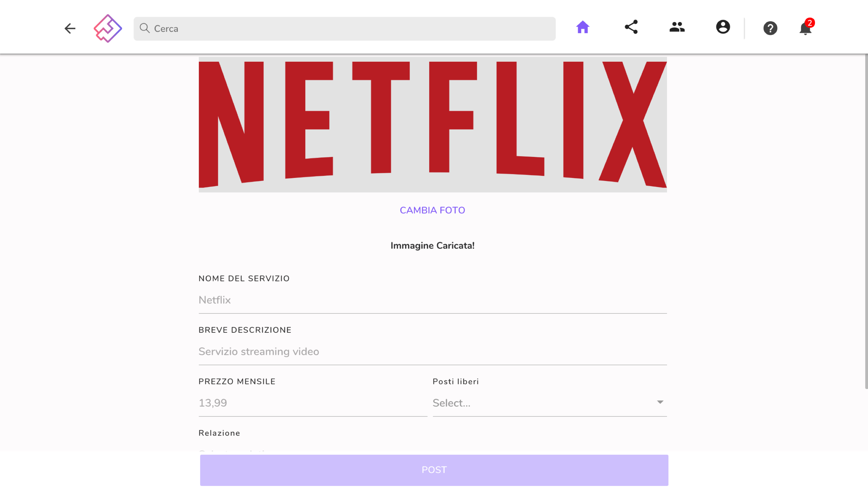Click the 'NOME DEL SERVIZIO' label
Screen dimensions: 868x492
tap(244, 279)
